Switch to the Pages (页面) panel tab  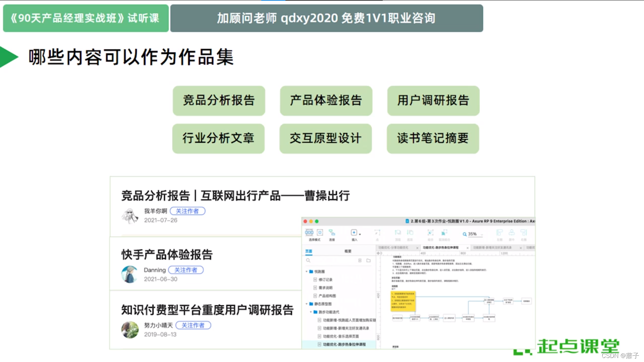[309, 251]
